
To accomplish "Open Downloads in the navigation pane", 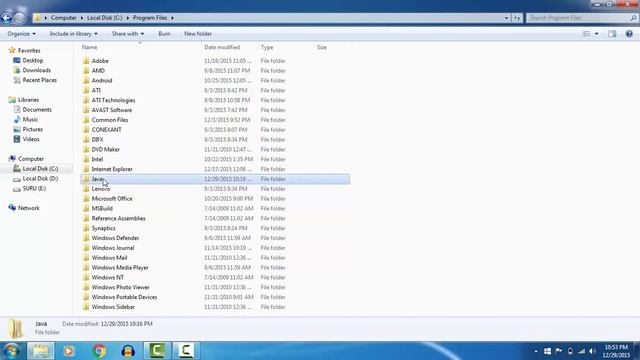I will pyautogui.click(x=36, y=70).
